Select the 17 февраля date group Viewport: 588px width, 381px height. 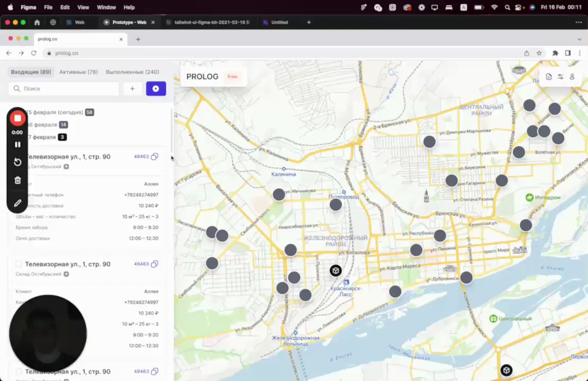pyautogui.click(x=47, y=137)
